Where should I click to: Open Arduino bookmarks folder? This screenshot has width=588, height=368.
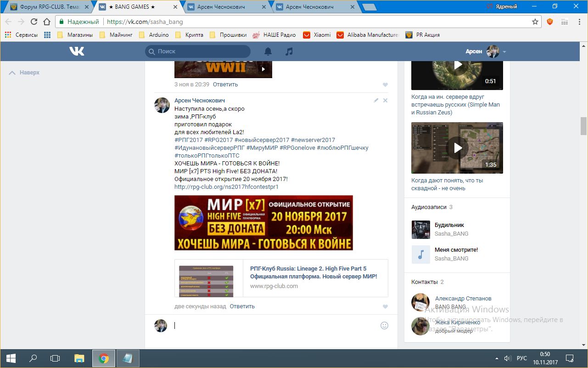(x=154, y=35)
